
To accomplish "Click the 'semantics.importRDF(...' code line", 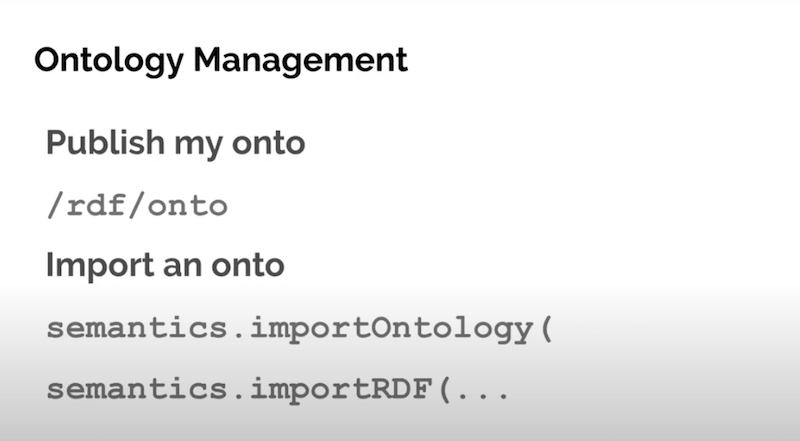I will pos(278,389).
